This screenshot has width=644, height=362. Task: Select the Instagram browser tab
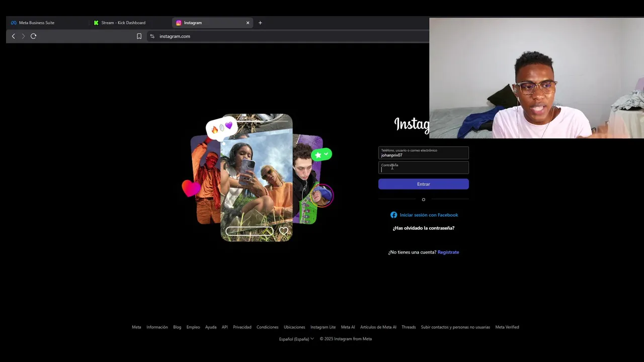[x=212, y=23]
